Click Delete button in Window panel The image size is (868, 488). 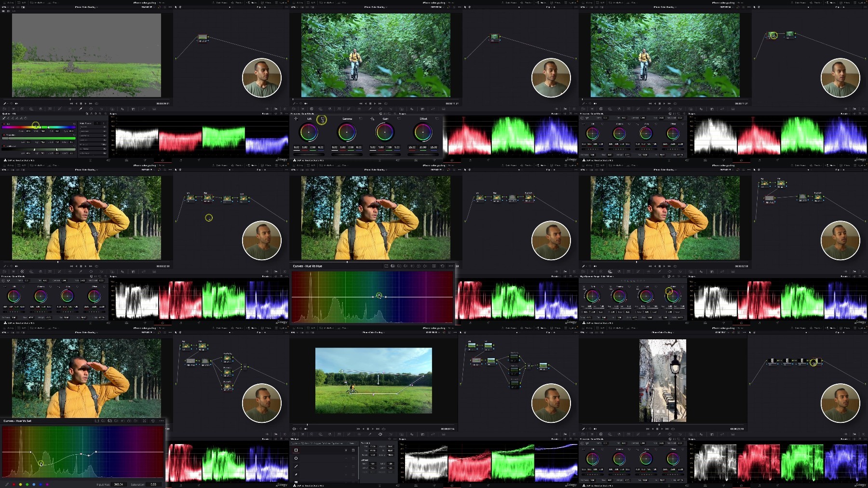[352, 444]
